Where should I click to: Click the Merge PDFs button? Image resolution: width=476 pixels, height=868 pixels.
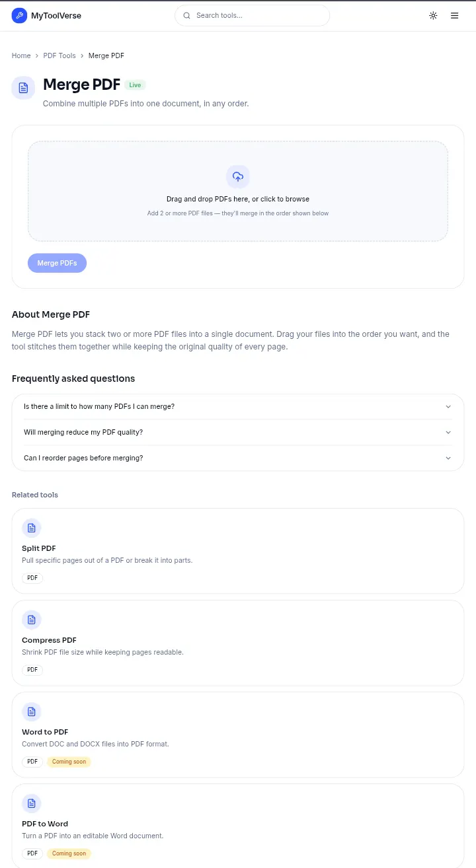pos(57,263)
